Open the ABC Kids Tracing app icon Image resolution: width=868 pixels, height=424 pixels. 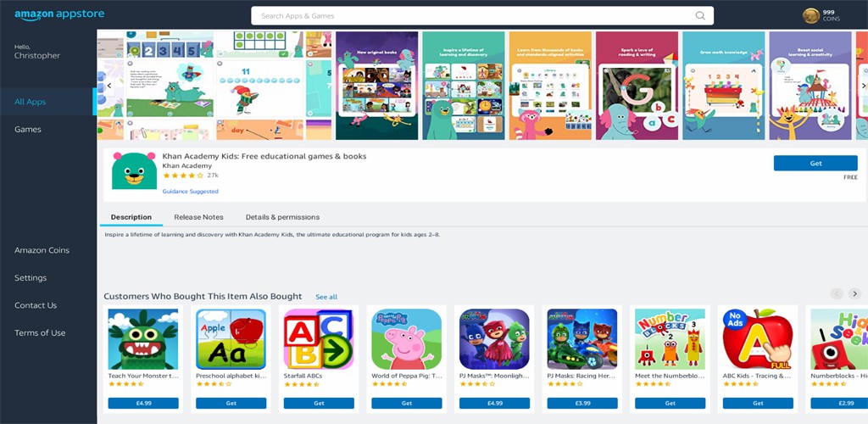pyautogui.click(x=758, y=339)
